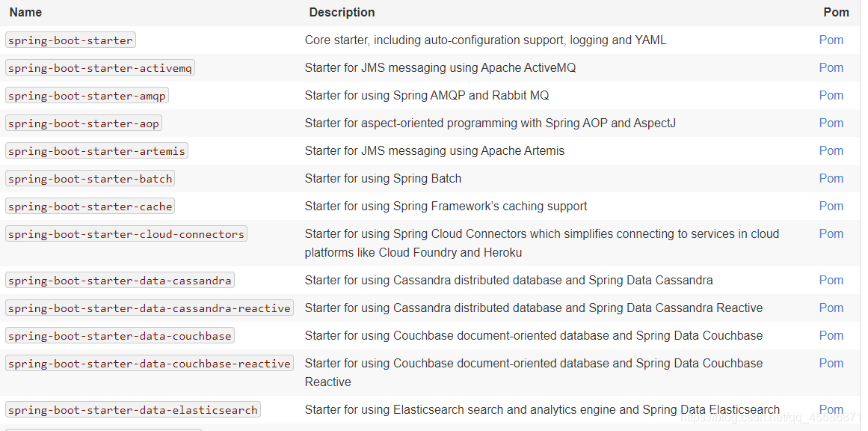Click the Pom column header

pyautogui.click(x=836, y=13)
